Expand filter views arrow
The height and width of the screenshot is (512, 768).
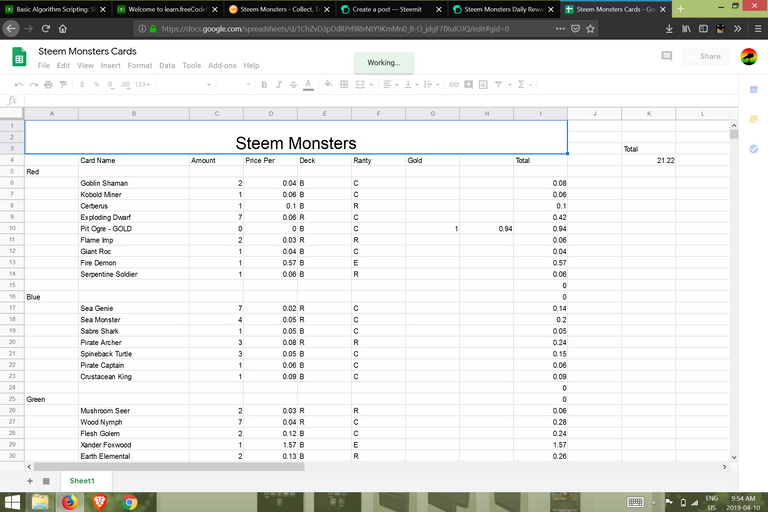point(509,85)
